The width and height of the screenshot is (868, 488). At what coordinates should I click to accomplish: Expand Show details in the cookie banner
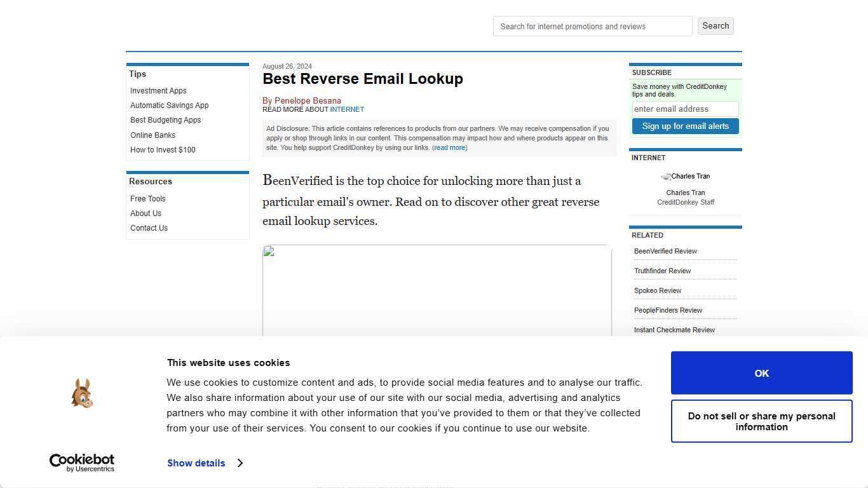coord(196,463)
